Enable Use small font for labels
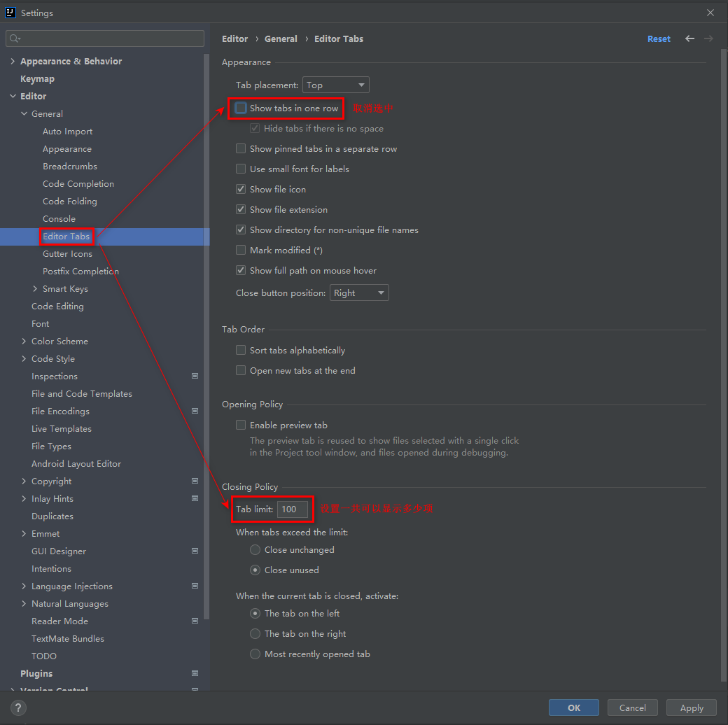This screenshot has height=725, width=728. tap(241, 169)
